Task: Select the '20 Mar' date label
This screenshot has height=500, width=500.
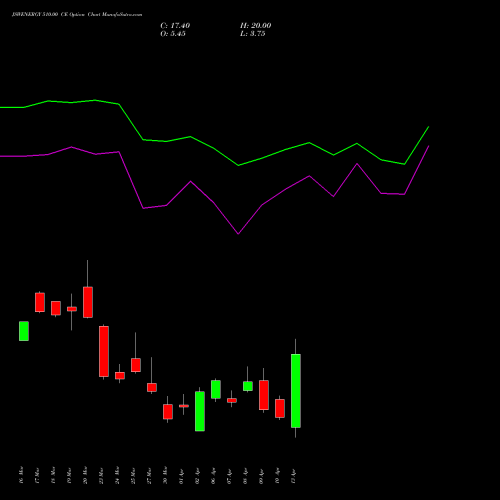Action: [86, 475]
